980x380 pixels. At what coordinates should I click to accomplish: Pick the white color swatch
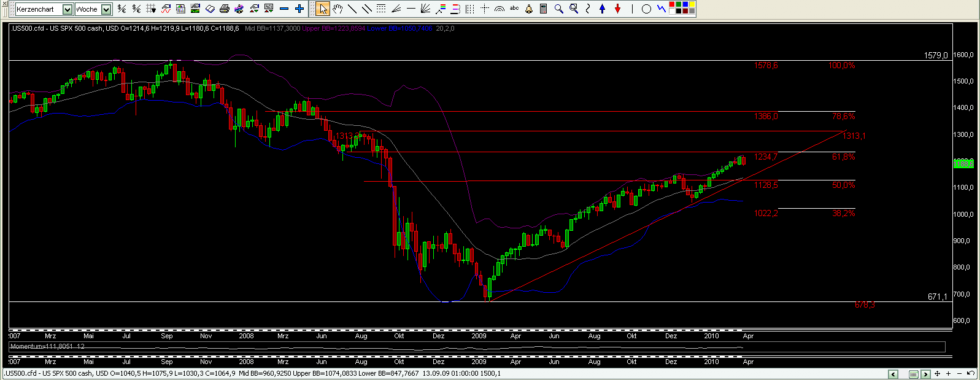point(671,11)
